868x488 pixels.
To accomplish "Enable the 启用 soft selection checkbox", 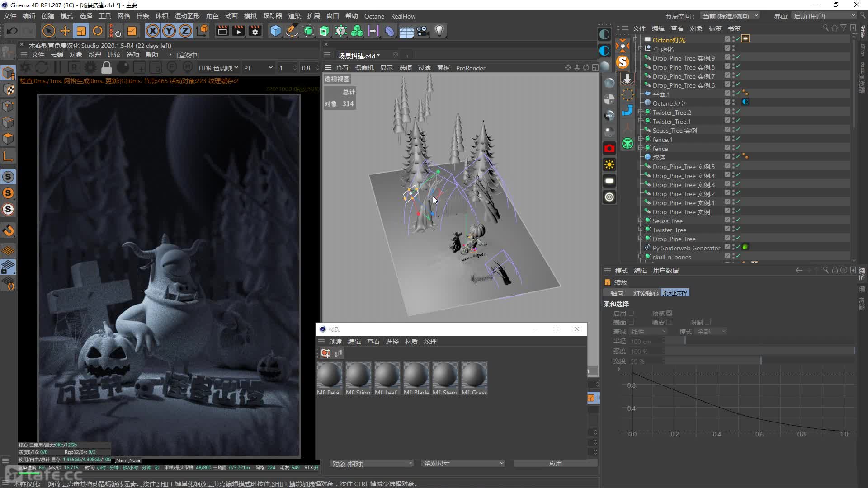I will click(x=631, y=313).
